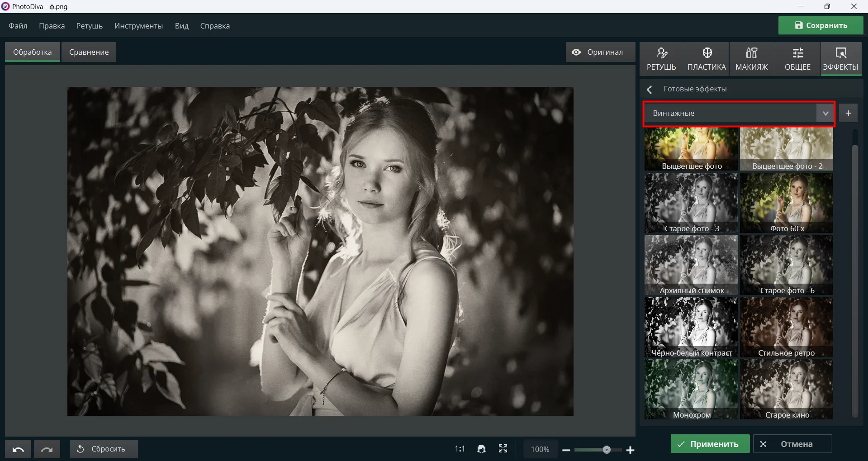Image resolution: width=868 pixels, height=461 pixels.
Task: Open the Эффекты panel tab
Action: click(x=841, y=59)
